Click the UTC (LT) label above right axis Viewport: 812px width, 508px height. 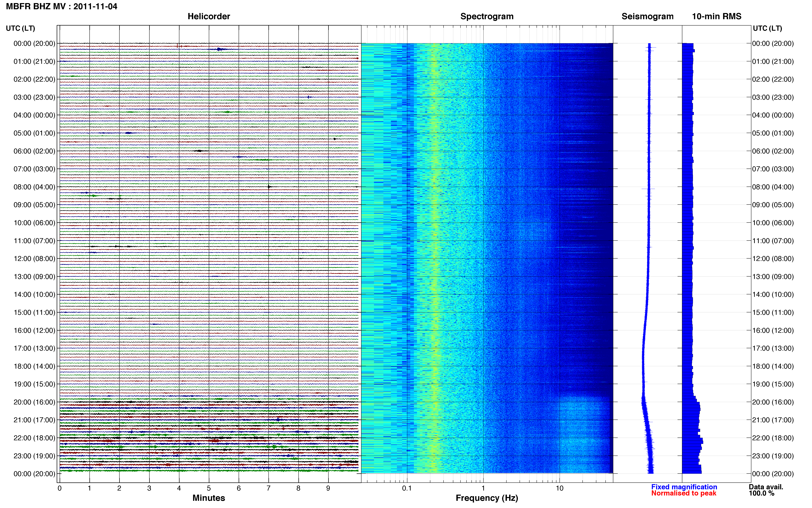pos(767,28)
